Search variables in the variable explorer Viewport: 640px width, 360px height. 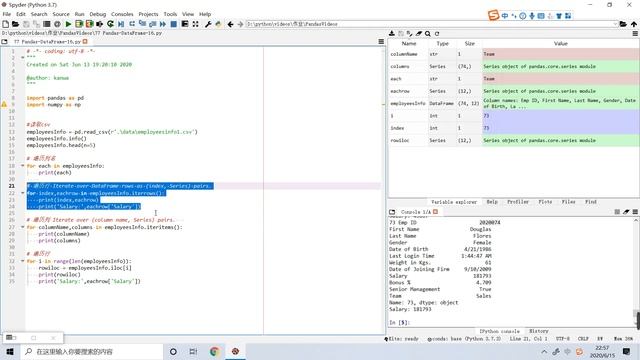point(428,33)
